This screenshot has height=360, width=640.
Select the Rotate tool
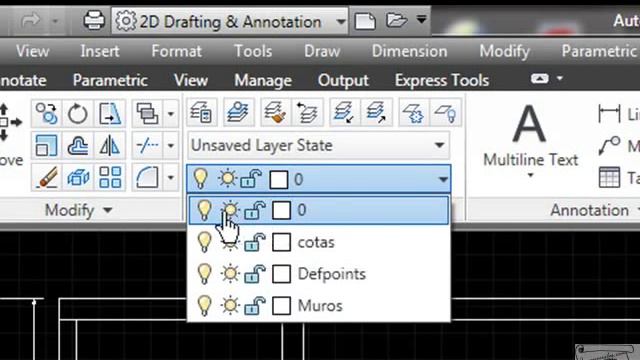pyautogui.click(x=78, y=113)
